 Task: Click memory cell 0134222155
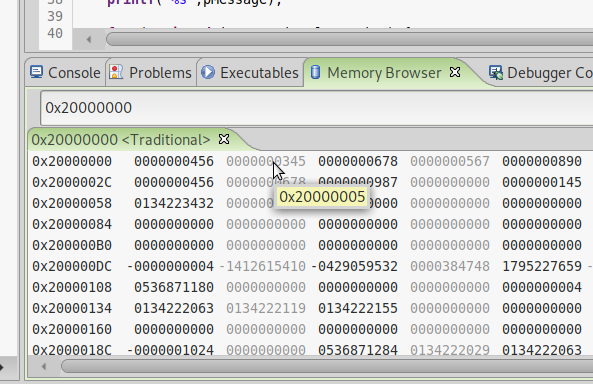358,308
